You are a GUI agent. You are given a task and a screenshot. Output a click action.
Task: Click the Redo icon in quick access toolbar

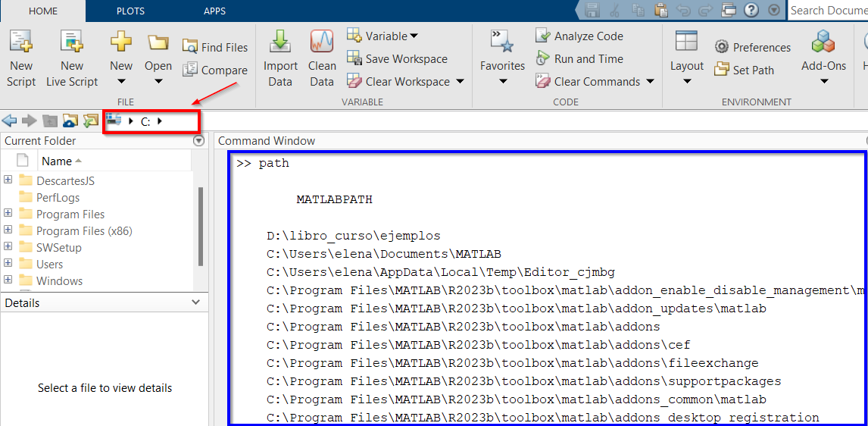705,10
